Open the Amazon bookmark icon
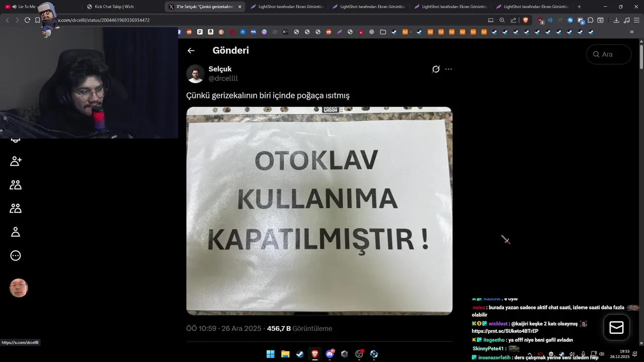Image resolution: width=644 pixels, height=362 pixels. click(x=210, y=32)
